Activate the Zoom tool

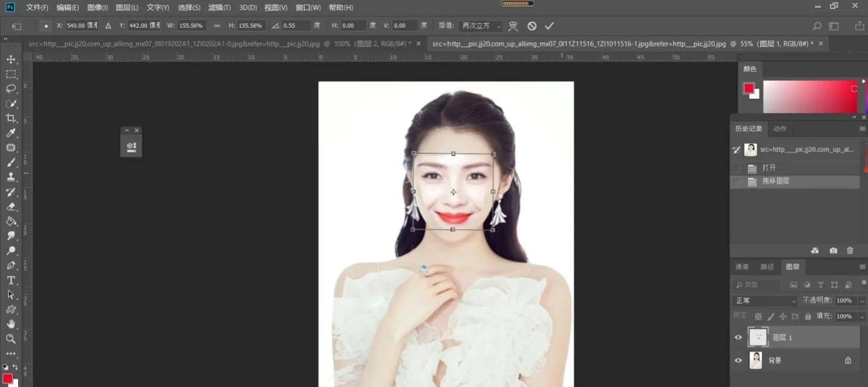10,339
